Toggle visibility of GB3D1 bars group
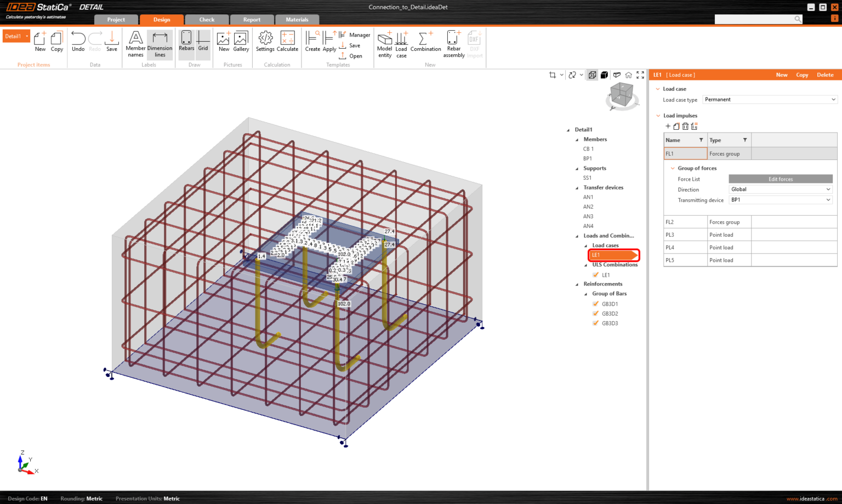Image resolution: width=842 pixels, height=504 pixels. [x=596, y=303]
